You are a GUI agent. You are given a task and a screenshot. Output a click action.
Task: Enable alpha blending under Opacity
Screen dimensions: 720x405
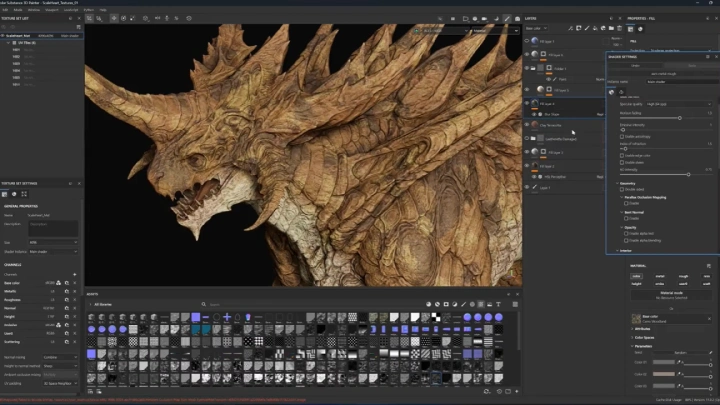[x=626, y=240]
